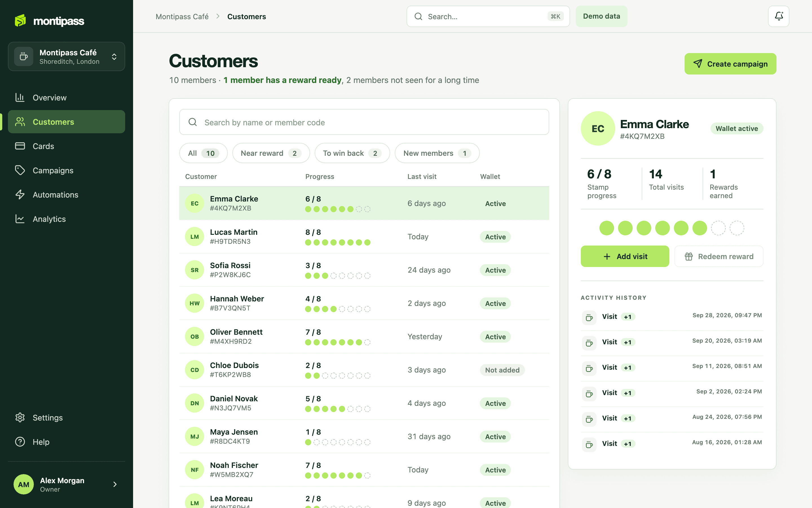Select Hannah Weber customer row
Viewport: 812px width, 508px height.
[x=364, y=303]
